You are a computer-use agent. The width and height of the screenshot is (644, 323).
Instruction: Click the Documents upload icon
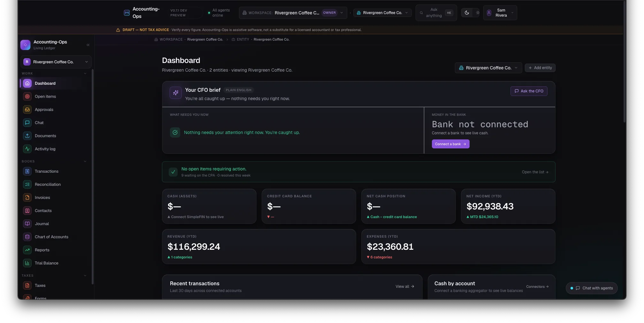pos(27,136)
